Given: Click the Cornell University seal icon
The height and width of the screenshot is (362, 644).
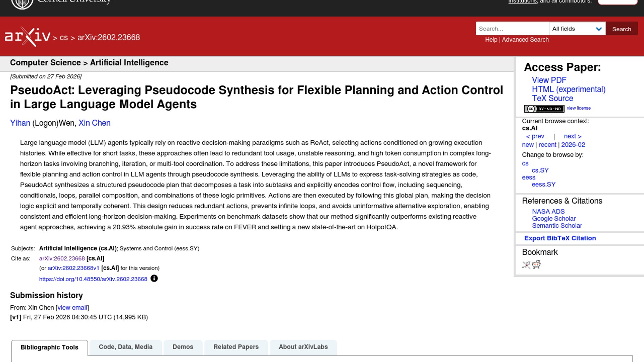Looking at the screenshot, I should coord(22,3).
